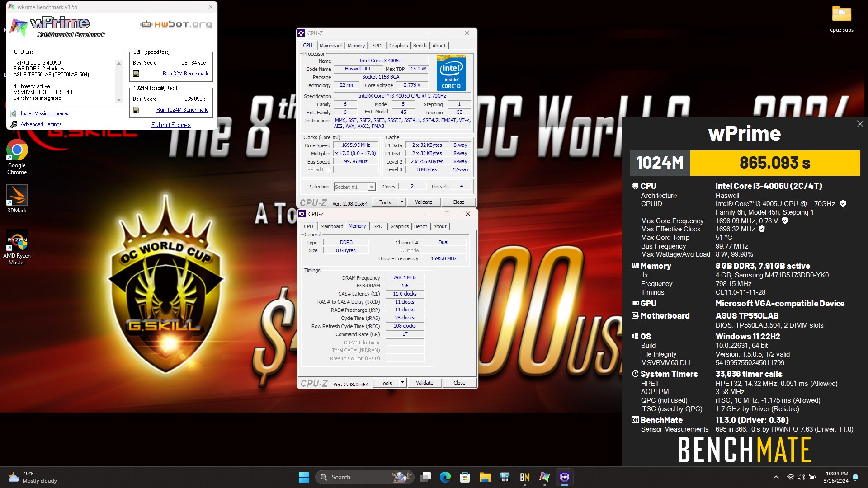Click Validate button in upper CPU-Z

pyautogui.click(x=424, y=202)
